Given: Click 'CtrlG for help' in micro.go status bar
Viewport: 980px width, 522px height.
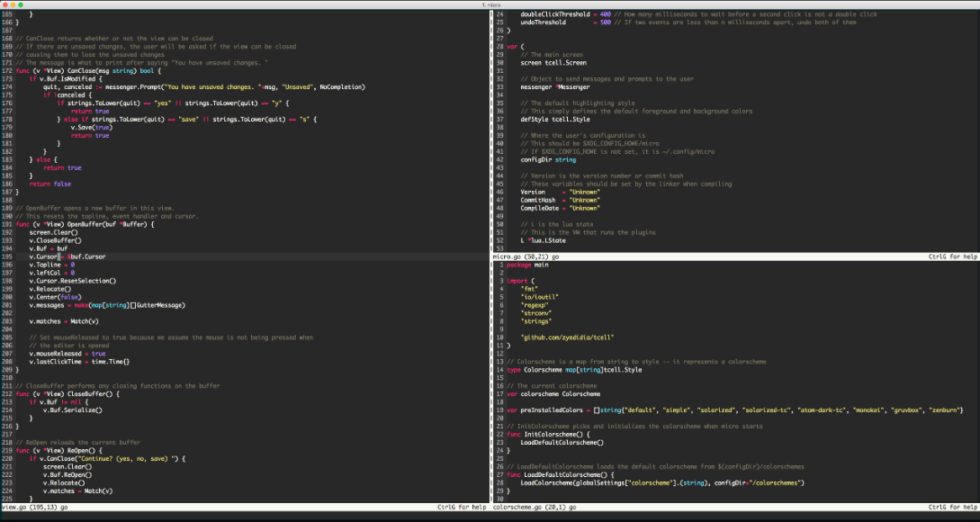Looking at the screenshot, I should coord(952,256).
